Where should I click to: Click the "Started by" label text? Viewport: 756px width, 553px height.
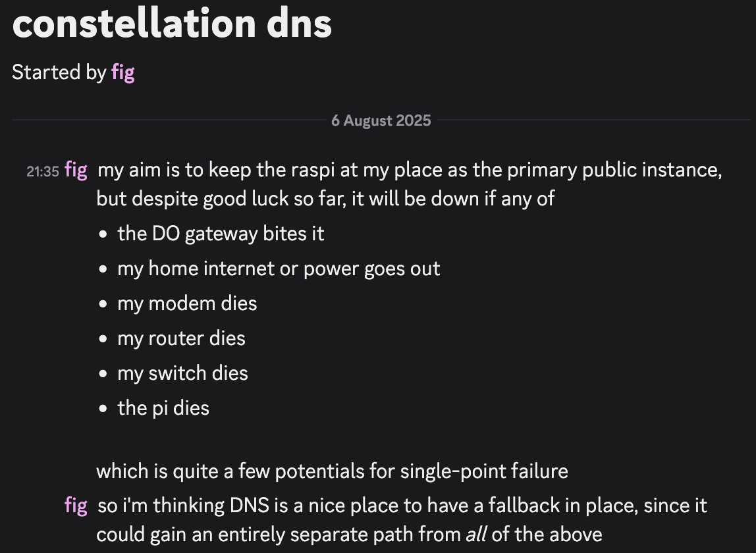(59, 72)
